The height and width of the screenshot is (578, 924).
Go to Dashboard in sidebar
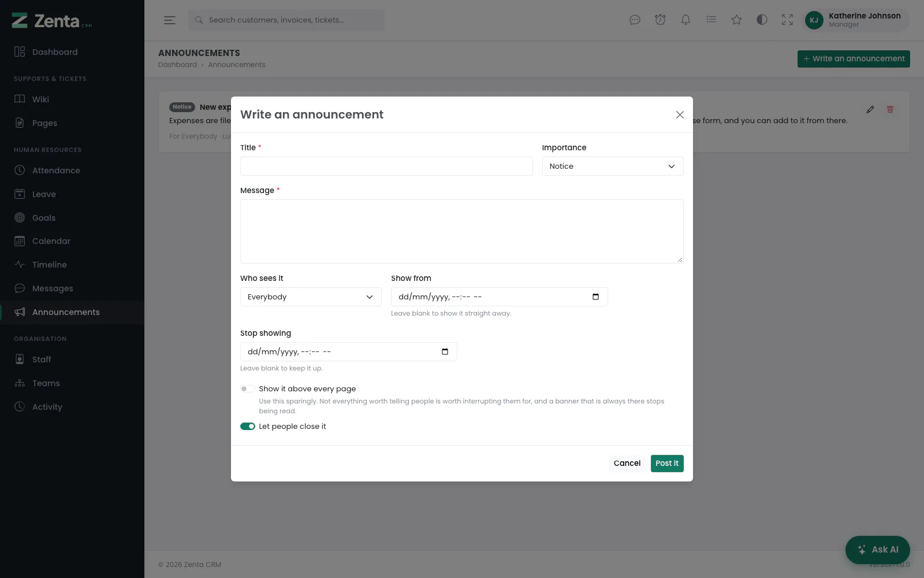pyautogui.click(x=72, y=52)
